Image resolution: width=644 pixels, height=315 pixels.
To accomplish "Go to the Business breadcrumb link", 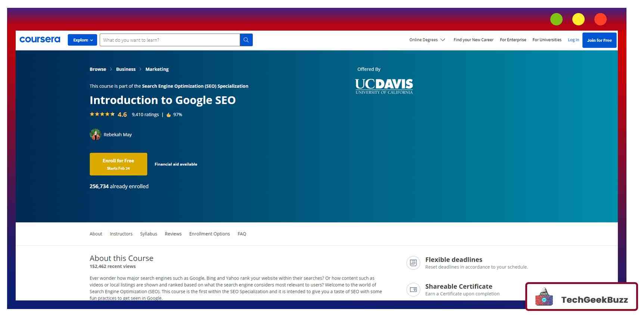I will point(126,69).
